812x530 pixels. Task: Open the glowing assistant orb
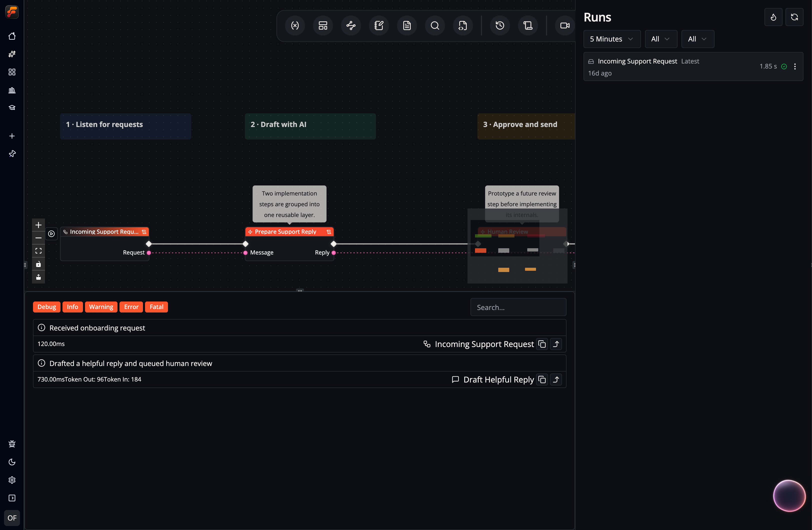[x=789, y=495]
